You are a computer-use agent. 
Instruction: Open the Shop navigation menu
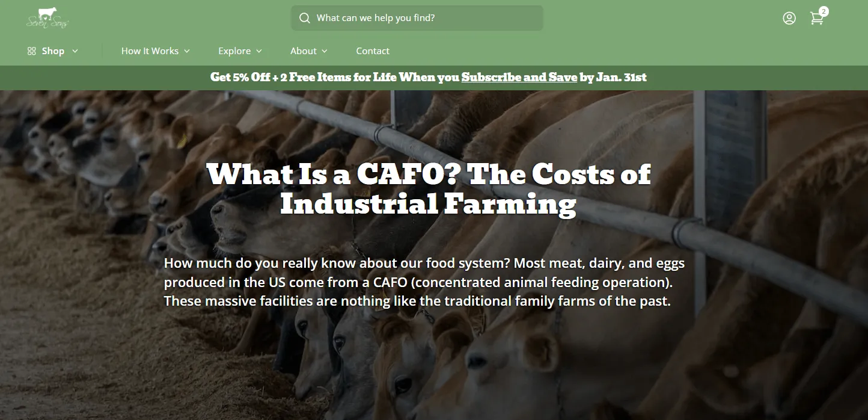[x=53, y=51]
